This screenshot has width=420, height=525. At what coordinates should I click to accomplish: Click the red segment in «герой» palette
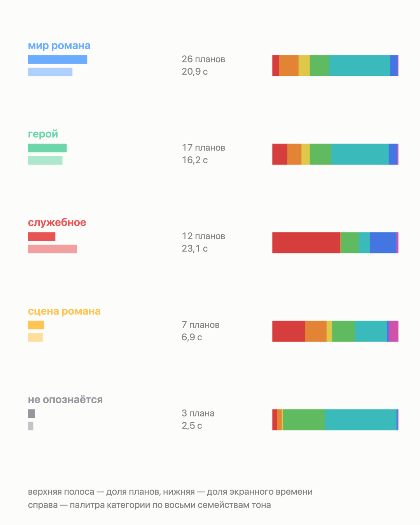[x=280, y=154]
